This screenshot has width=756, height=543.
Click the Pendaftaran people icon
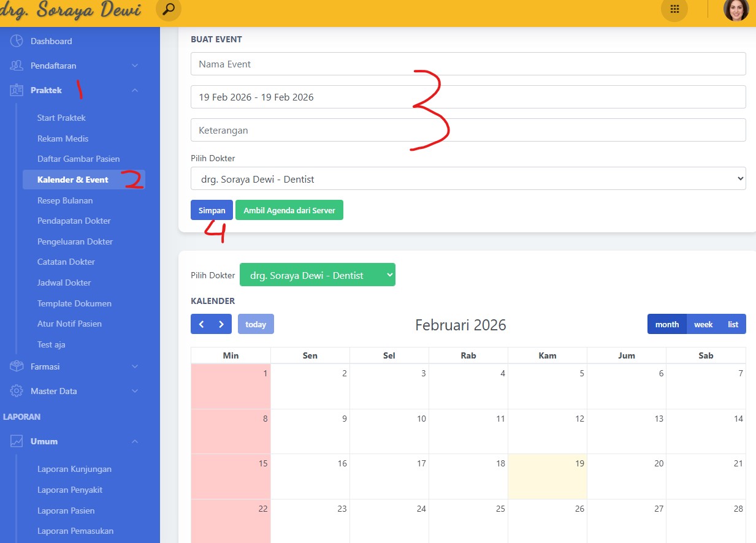[17, 66]
